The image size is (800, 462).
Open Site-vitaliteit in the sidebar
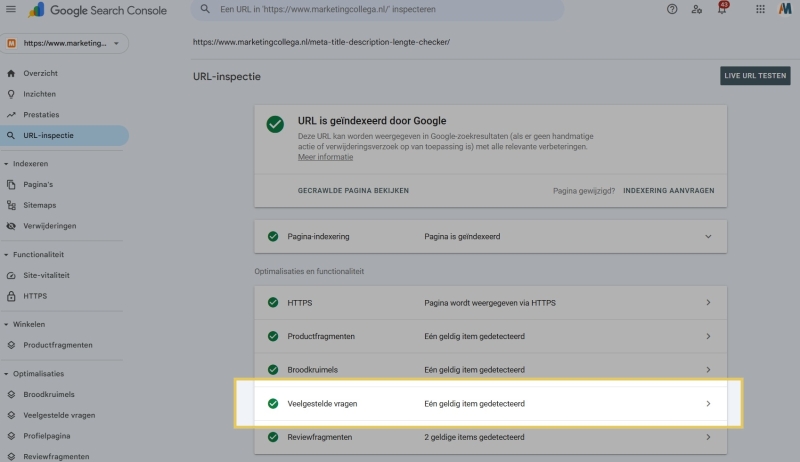tap(46, 275)
